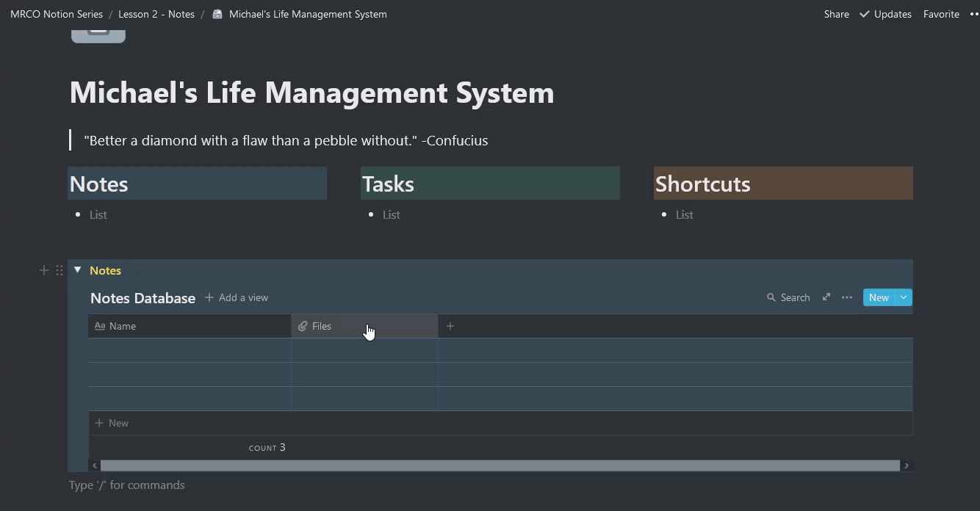Image resolution: width=980 pixels, height=511 pixels.
Task: Open the database three-dot options menu
Action: (x=847, y=297)
